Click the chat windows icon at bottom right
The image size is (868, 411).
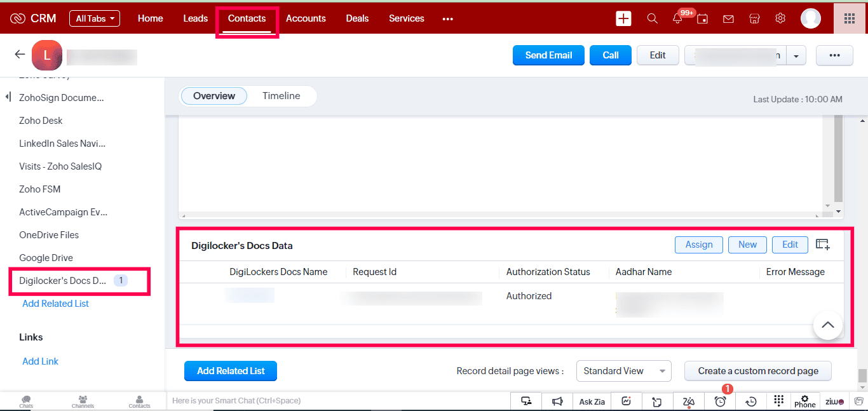(x=858, y=401)
